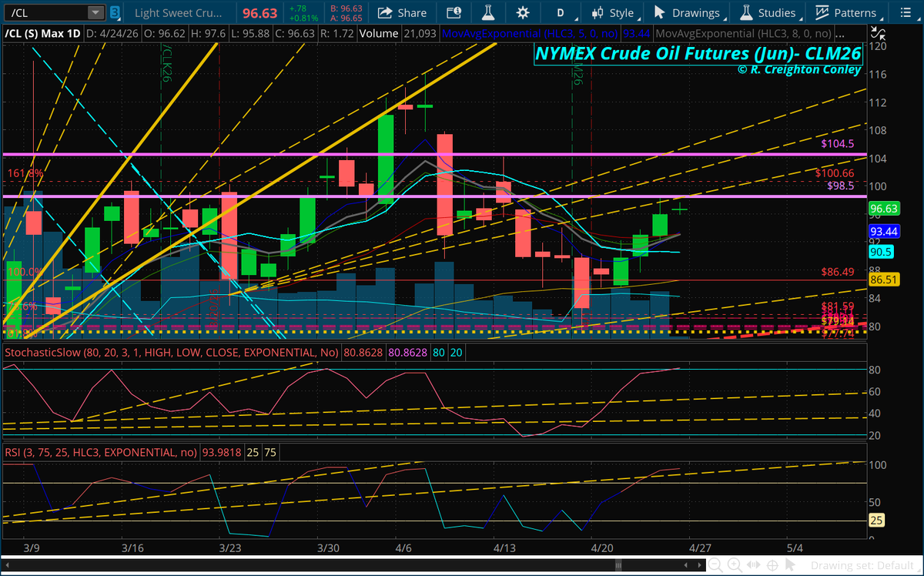The width and height of the screenshot is (924, 576).
Task: Select the Drawings arrow icon
Action: 659,12
